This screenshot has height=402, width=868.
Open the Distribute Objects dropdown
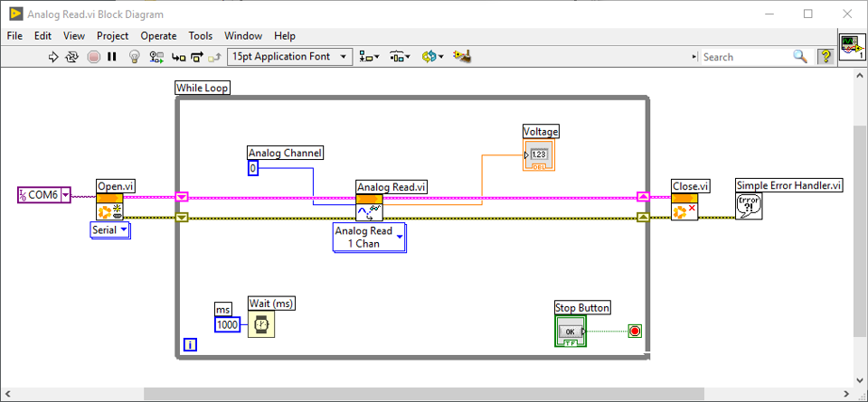401,56
